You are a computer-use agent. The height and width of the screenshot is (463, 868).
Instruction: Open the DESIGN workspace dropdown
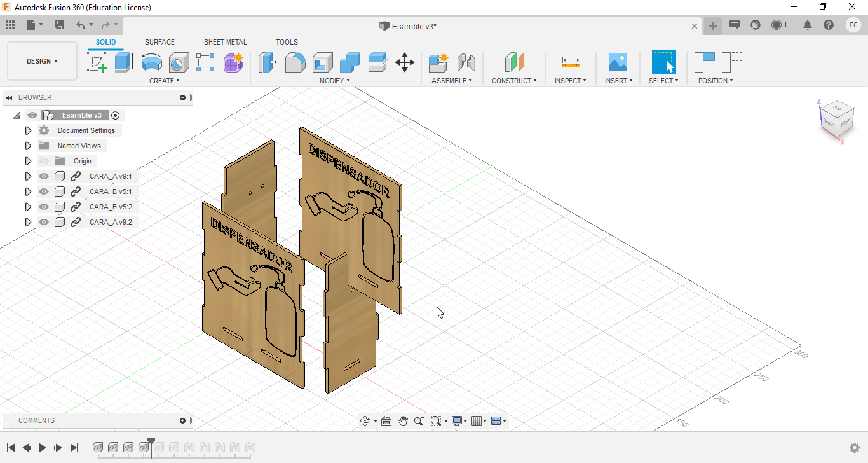(x=42, y=61)
